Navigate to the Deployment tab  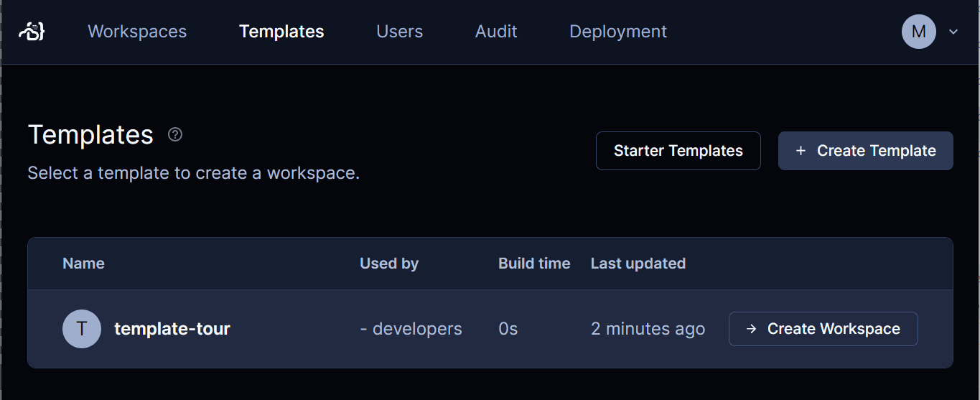click(x=618, y=32)
